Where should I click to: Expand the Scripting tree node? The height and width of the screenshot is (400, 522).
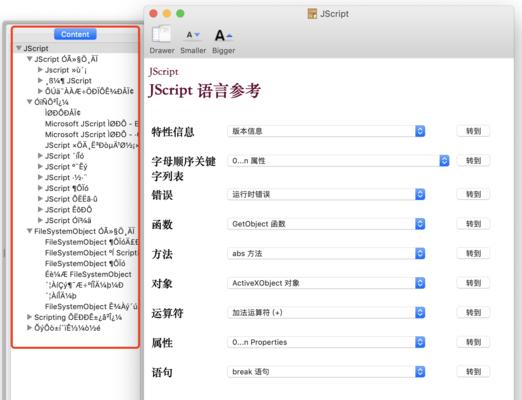click(x=30, y=317)
